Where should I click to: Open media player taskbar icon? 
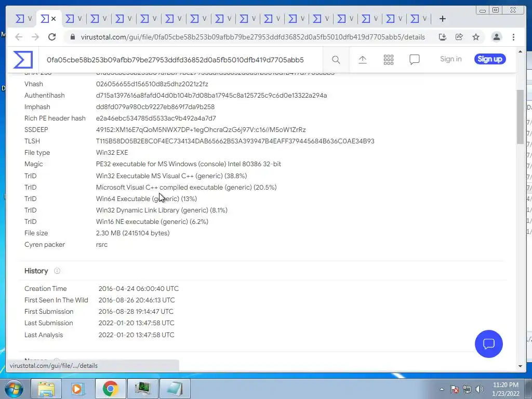pos(78,389)
